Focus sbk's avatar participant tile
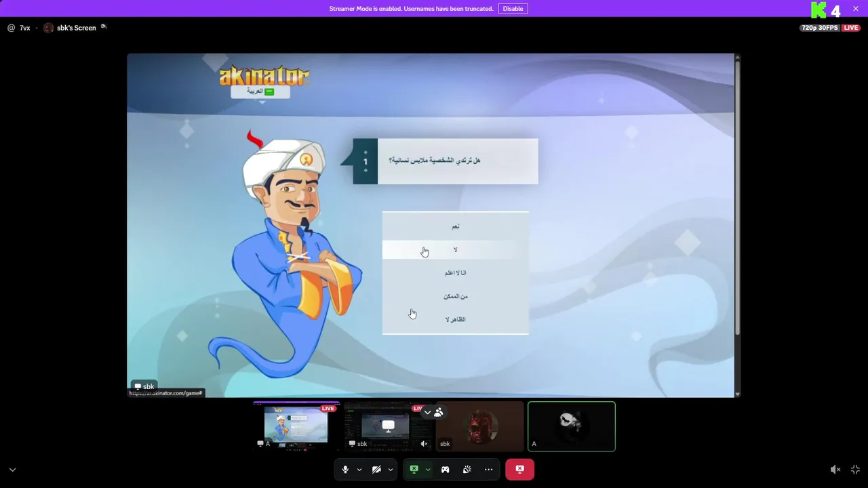Screen dimensions: 868x488 pyautogui.click(x=480, y=426)
